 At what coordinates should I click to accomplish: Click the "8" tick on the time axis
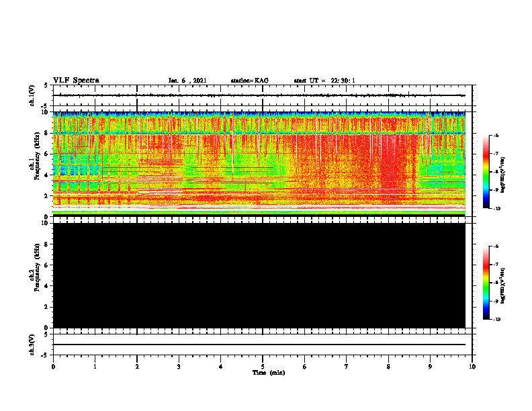tap(388, 367)
